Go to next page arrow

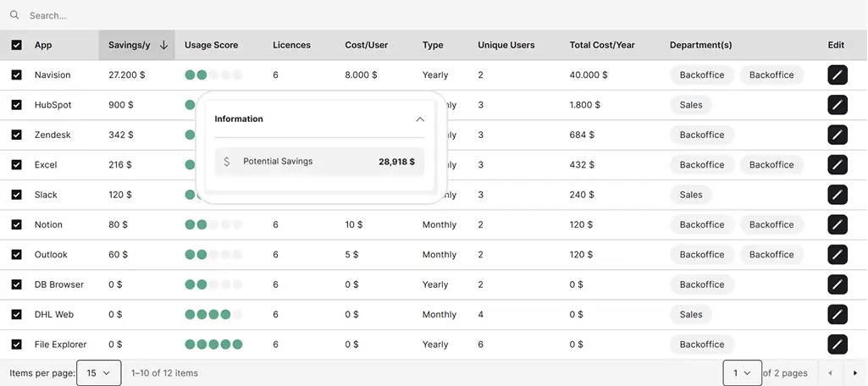pyautogui.click(x=854, y=373)
